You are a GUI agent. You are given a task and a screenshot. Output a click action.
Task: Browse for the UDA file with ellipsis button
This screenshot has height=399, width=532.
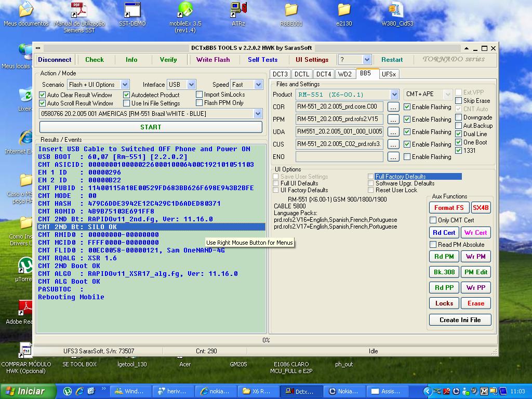393,131
